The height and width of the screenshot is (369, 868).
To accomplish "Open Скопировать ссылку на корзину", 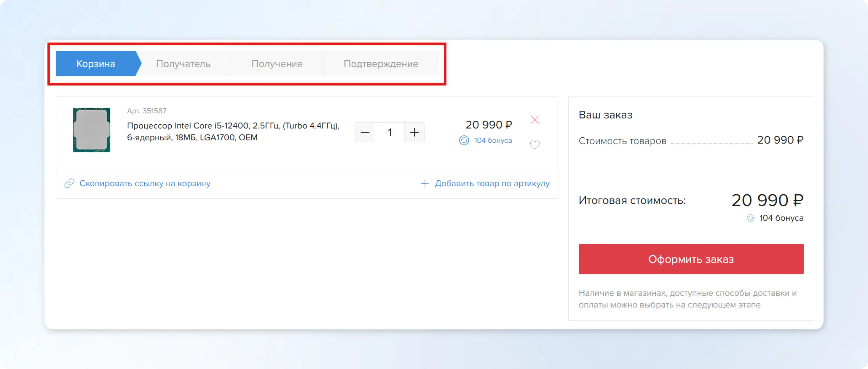I will point(145,183).
